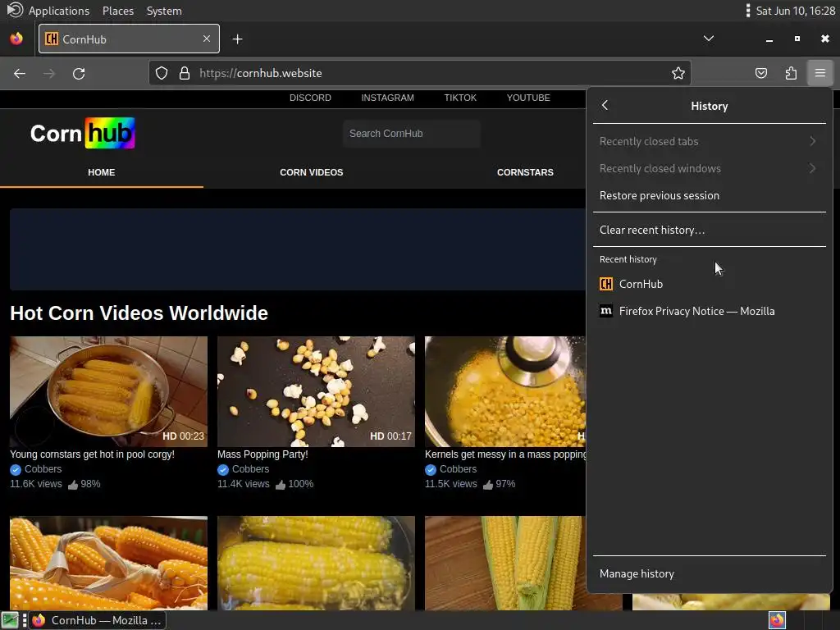Click the Mozilla favicon in history list
The image size is (840, 630).
pos(606,311)
